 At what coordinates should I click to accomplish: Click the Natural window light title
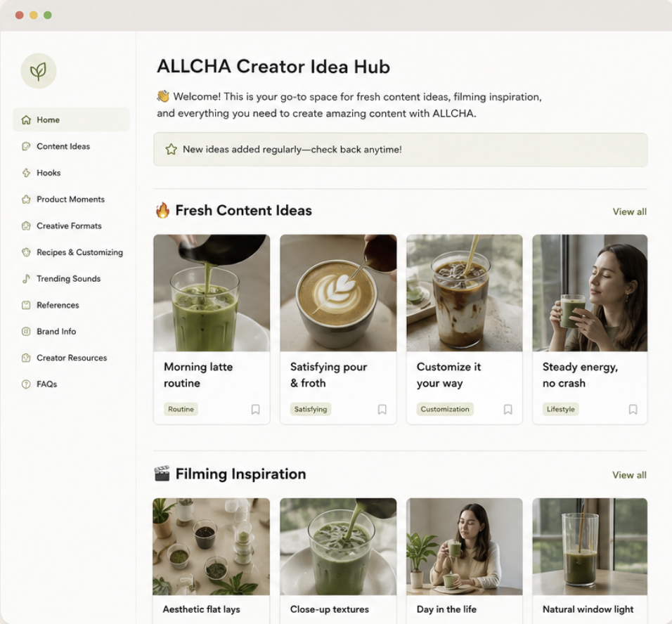point(588,609)
